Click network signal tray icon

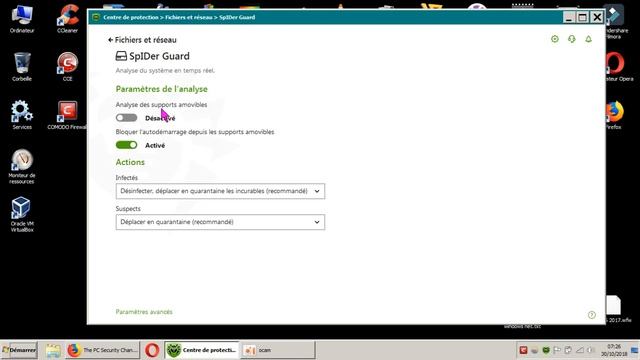(x=580, y=350)
